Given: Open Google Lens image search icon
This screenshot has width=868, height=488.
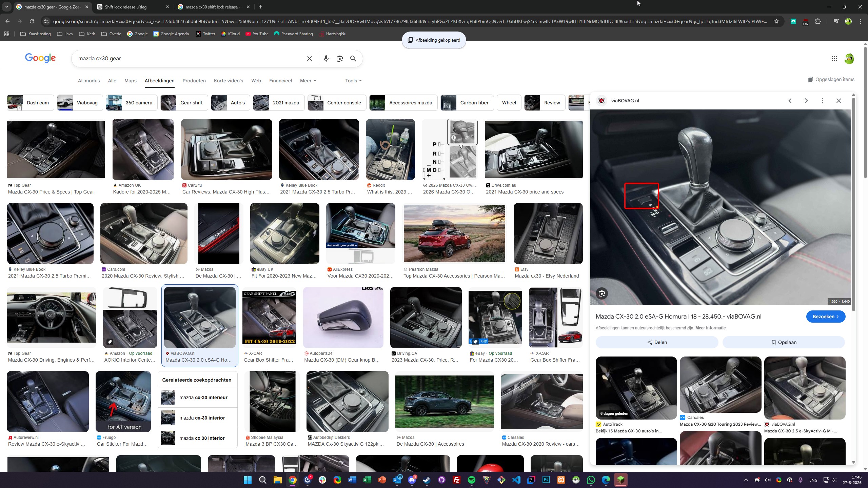Looking at the screenshot, I should point(339,59).
